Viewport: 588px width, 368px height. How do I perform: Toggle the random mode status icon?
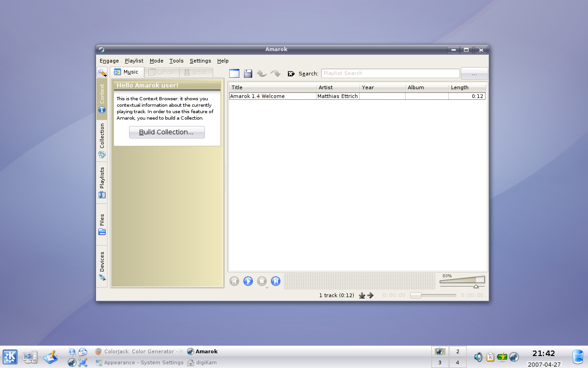point(362,295)
